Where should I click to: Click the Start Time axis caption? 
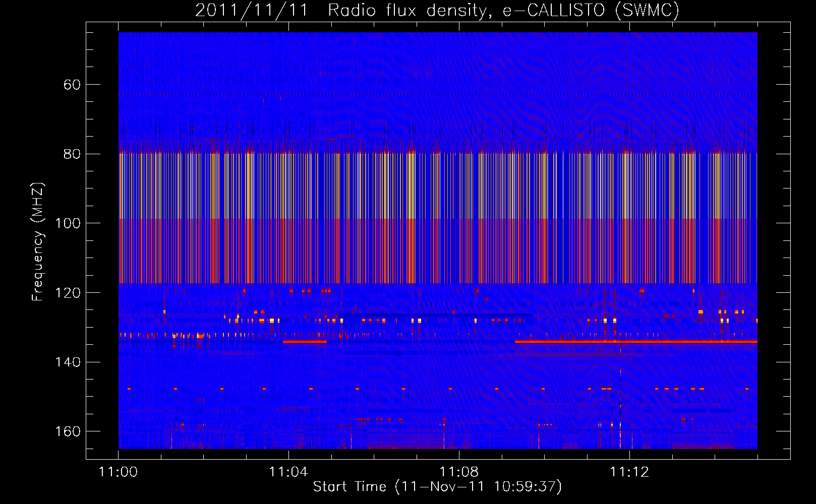[437, 487]
